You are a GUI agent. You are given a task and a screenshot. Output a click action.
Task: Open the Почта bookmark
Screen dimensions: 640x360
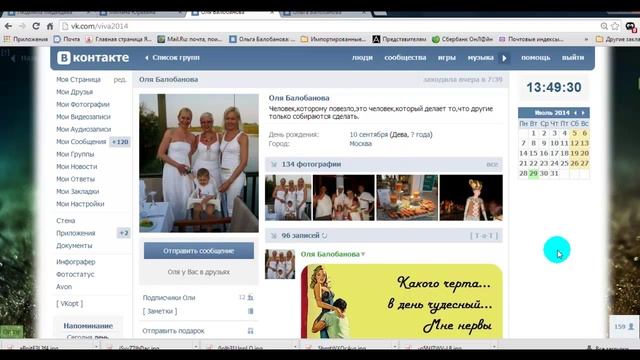pos(67,39)
